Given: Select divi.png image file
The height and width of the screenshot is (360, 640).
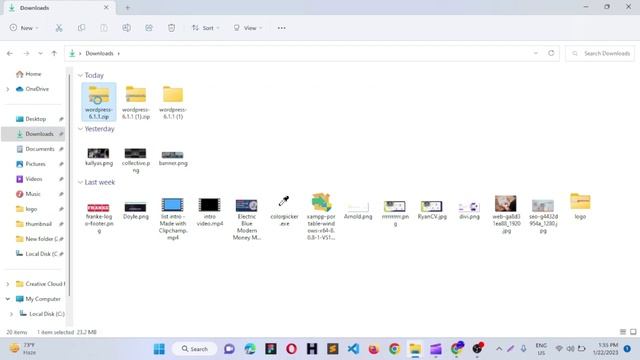Looking at the screenshot, I should pos(469,210).
